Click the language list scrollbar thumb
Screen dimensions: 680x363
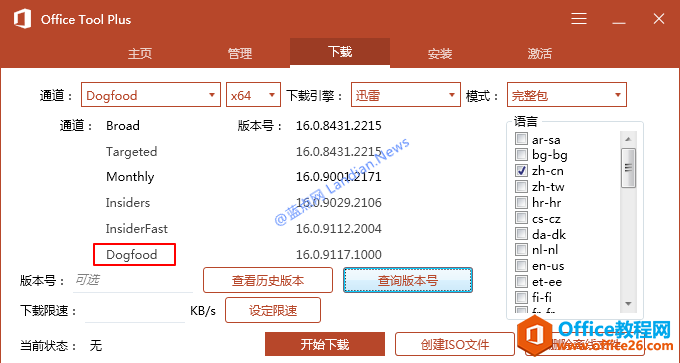[628, 168]
